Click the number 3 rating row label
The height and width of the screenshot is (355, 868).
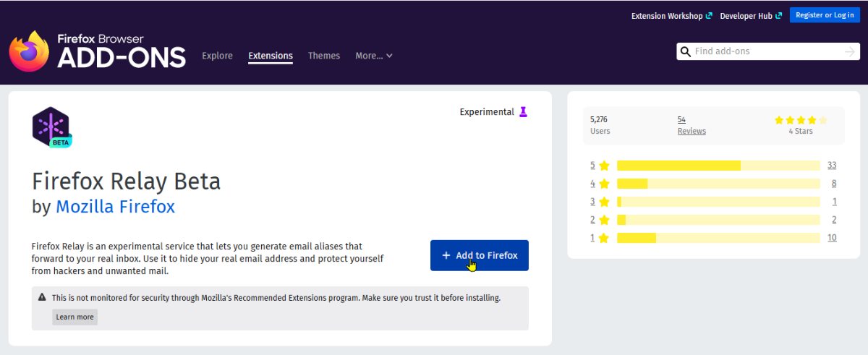[x=592, y=202]
